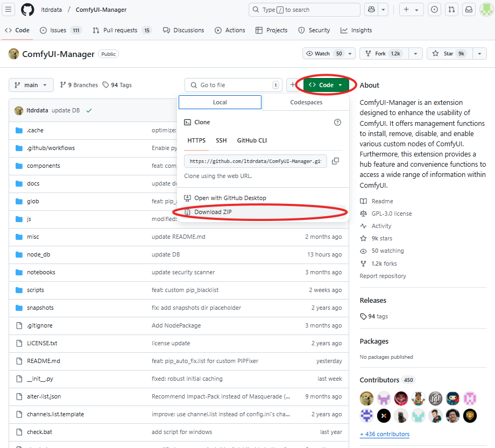Open the .cache folder

(36, 130)
